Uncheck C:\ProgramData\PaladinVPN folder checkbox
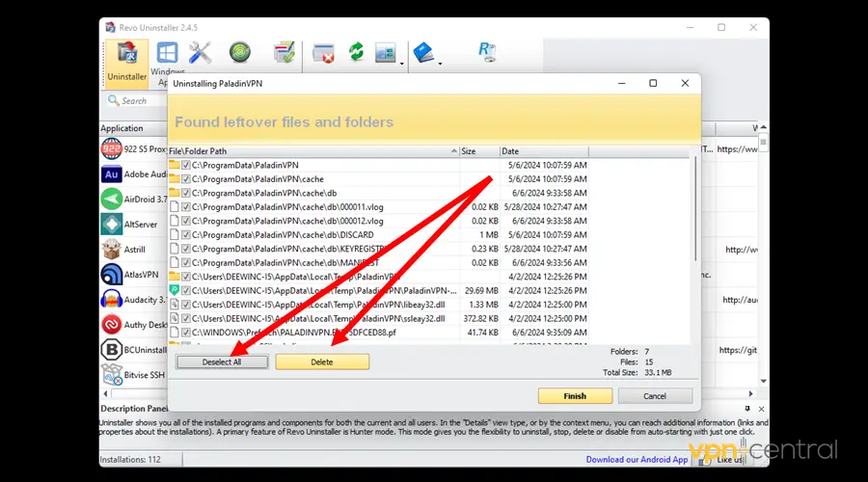This screenshot has height=482, width=868. [x=186, y=165]
